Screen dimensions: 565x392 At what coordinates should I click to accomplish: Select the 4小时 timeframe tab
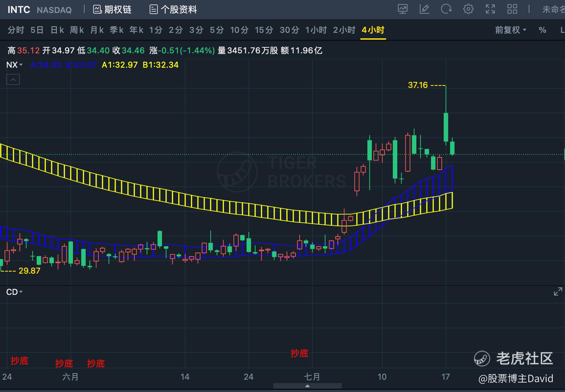tap(373, 30)
